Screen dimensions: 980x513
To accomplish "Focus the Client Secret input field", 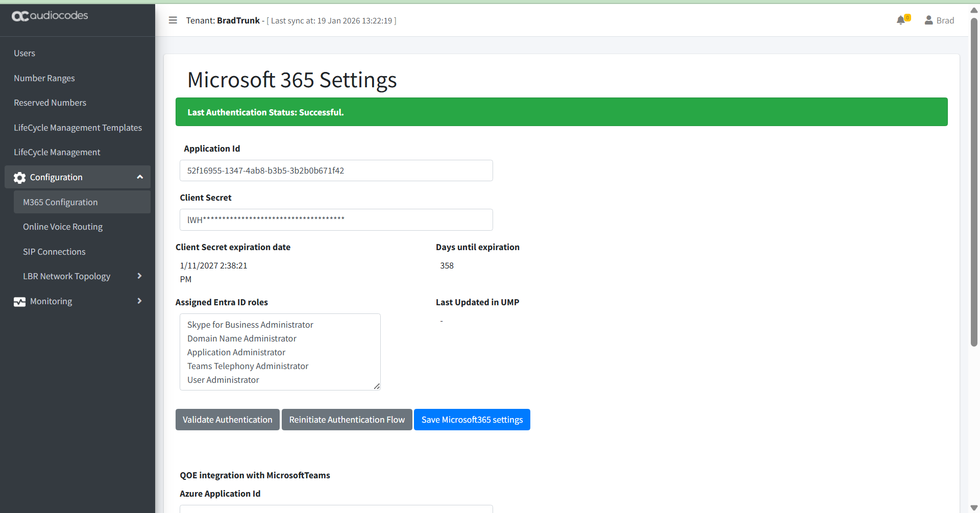I will click(336, 219).
